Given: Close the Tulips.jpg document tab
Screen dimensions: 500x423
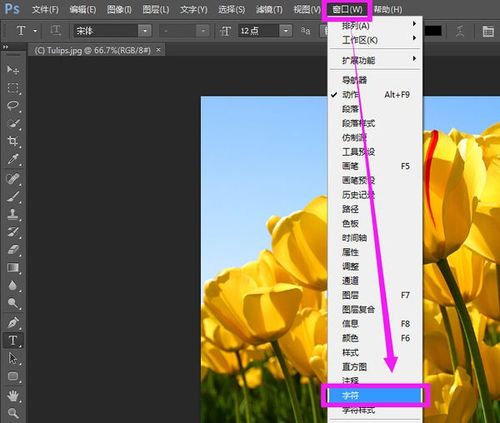Looking at the screenshot, I should point(159,50).
